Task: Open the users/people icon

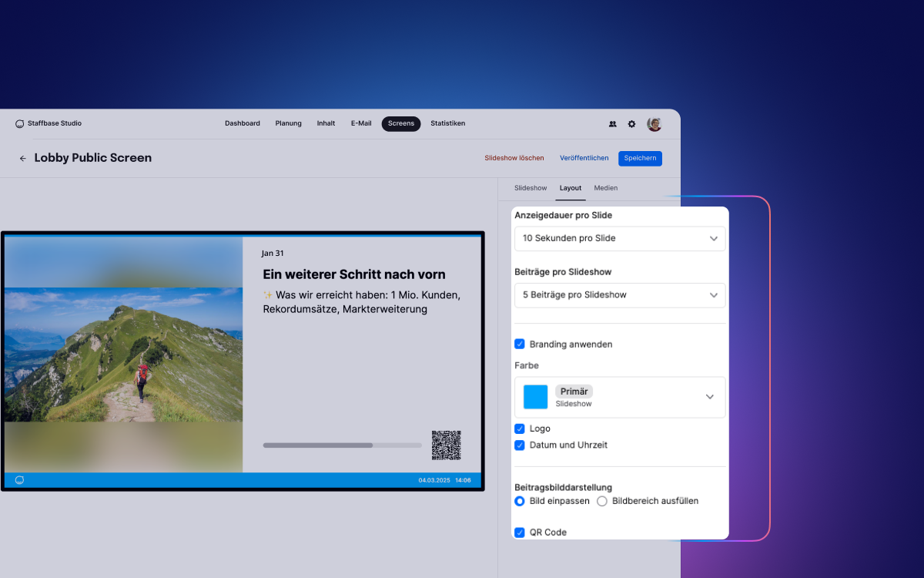Action: click(613, 124)
